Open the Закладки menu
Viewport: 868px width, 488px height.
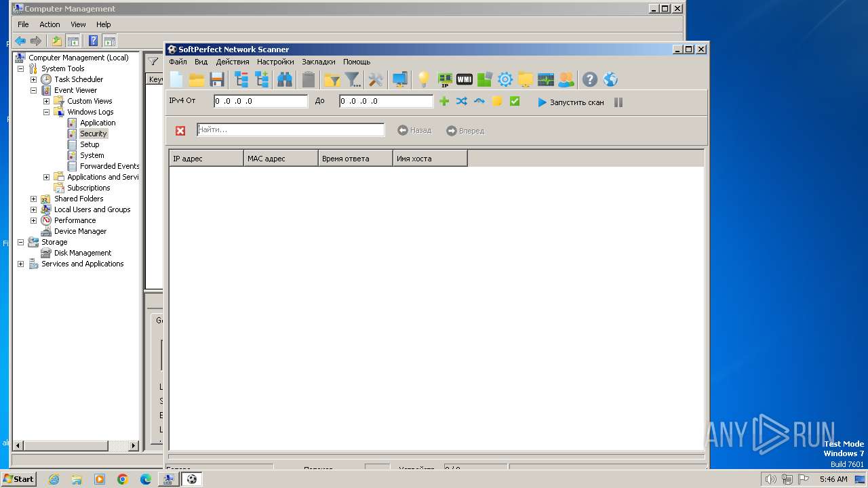319,62
